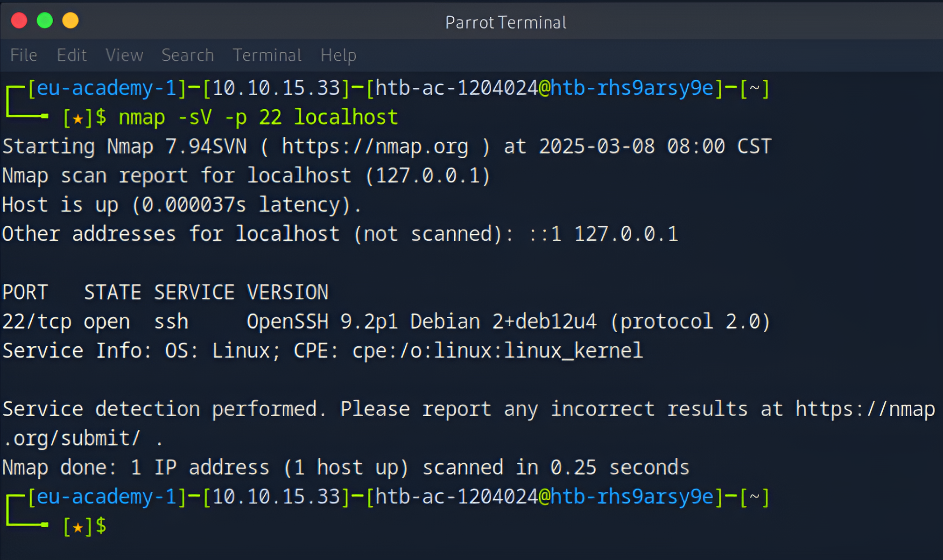Open the Edit menu
The width and height of the screenshot is (943, 560).
click(71, 55)
